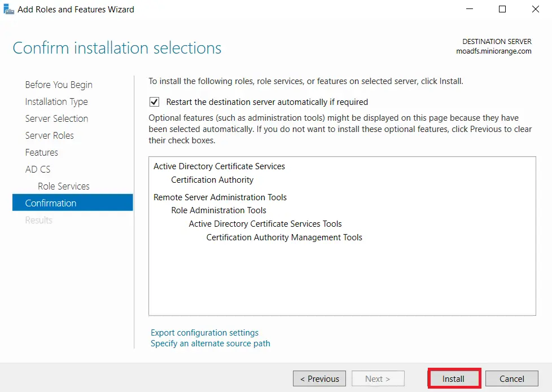Open Export configuration settings
The image size is (552, 392).
tap(204, 332)
